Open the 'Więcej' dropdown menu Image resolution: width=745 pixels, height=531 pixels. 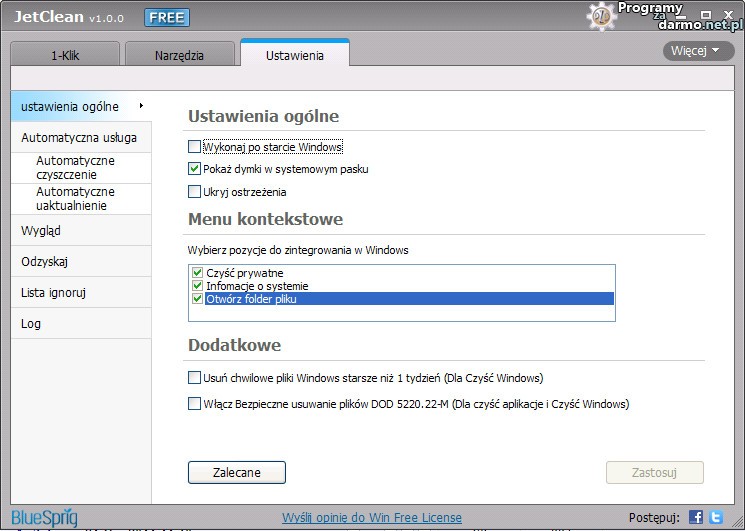695,50
